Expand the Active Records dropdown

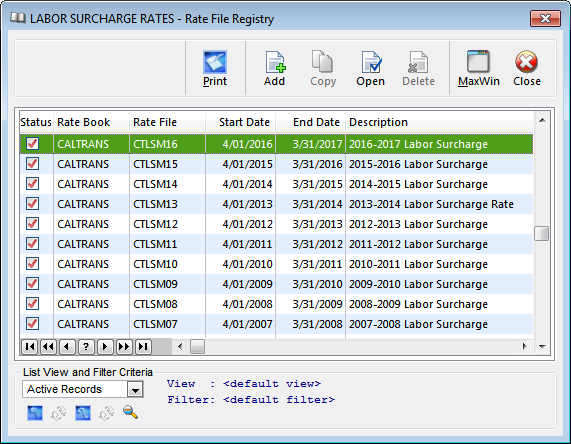[x=135, y=389]
